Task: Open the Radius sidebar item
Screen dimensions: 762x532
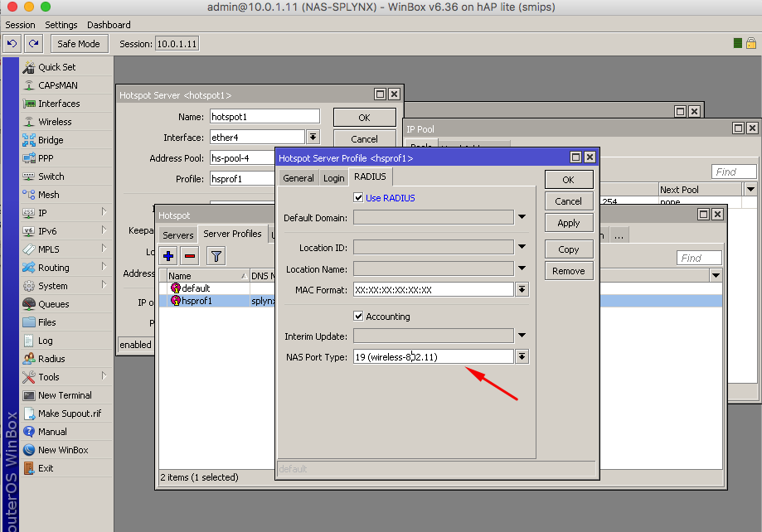Action: coord(51,359)
